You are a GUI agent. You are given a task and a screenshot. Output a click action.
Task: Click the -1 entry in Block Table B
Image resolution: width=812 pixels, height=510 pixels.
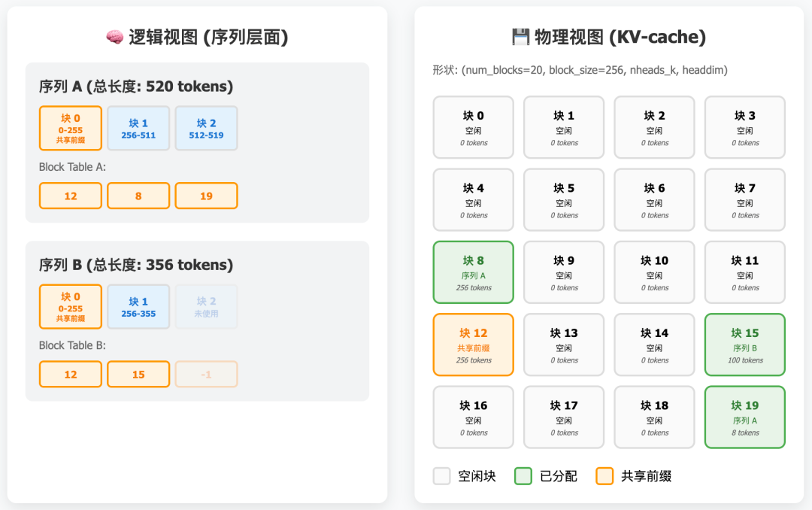(x=206, y=374)
